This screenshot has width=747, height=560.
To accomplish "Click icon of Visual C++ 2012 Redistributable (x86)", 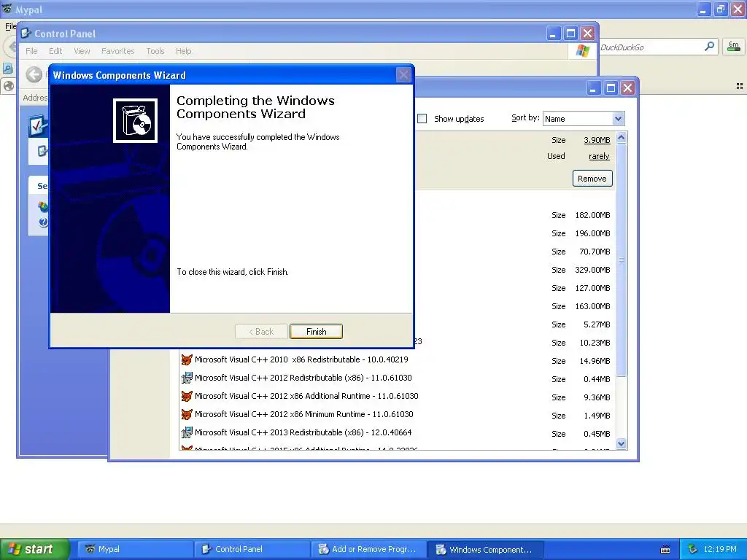I will (x=187, y=378).
